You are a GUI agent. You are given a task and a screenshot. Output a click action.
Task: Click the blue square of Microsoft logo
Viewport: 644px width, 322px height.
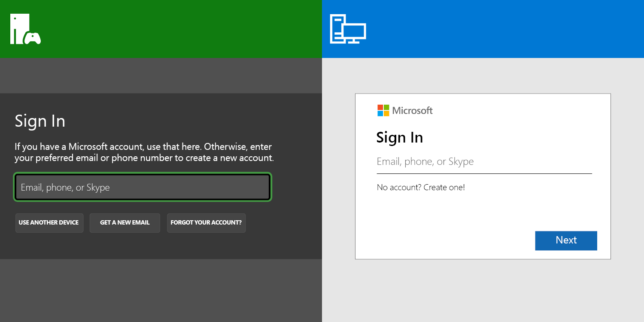[380, 114]
